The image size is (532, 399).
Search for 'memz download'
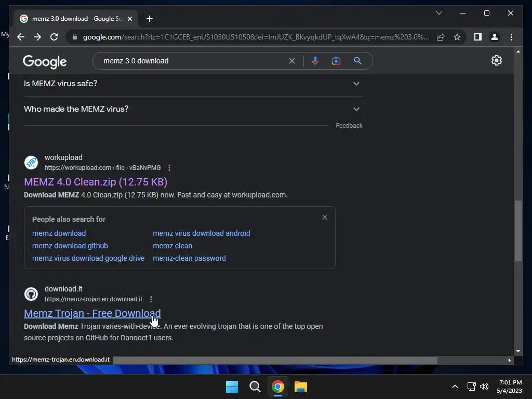pos(59,233)
